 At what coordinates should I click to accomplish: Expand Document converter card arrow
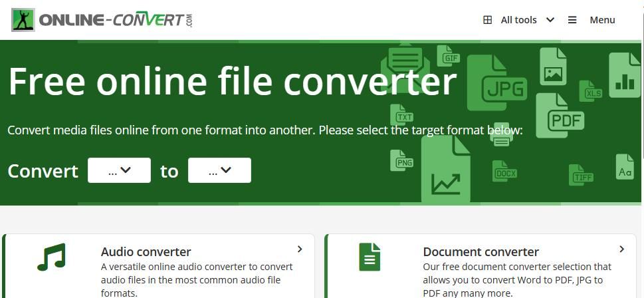(x=622, y=249)
